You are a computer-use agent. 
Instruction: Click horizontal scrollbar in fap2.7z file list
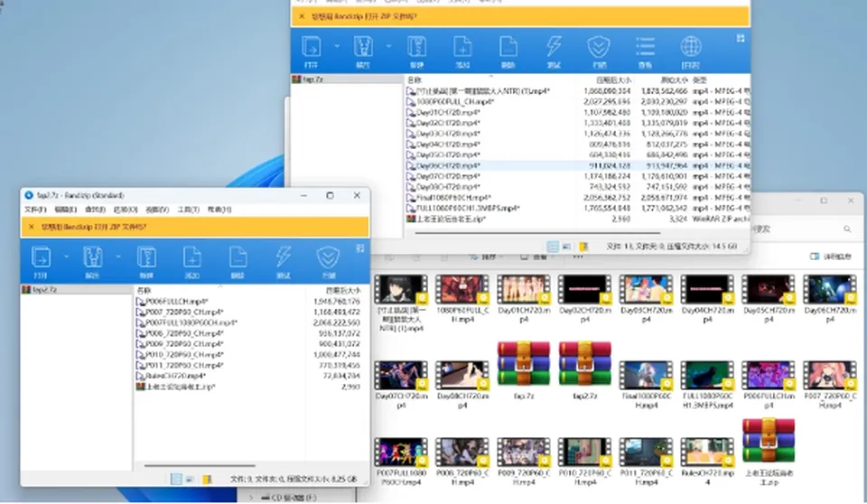(x=200, y=465)
